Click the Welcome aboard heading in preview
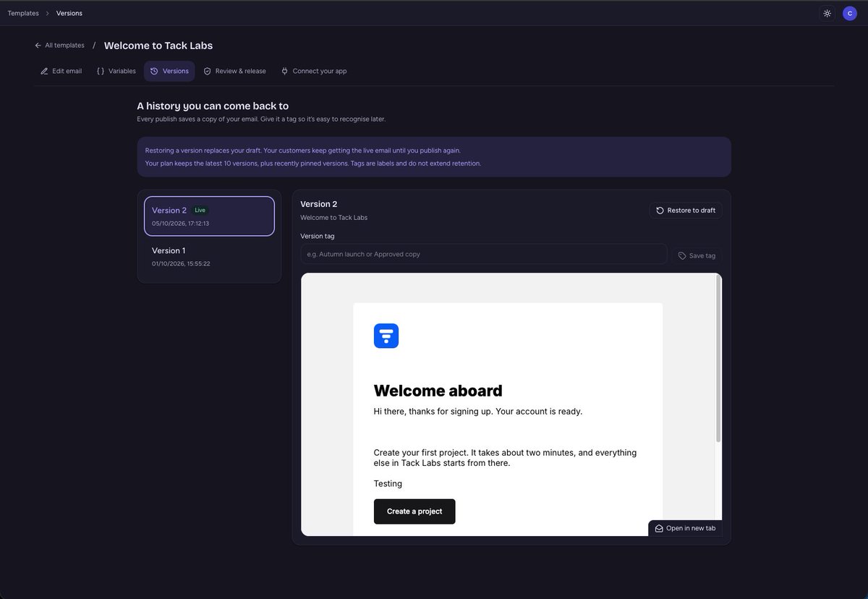This screenshot has height=599, width=868. [x=438, y=391]
